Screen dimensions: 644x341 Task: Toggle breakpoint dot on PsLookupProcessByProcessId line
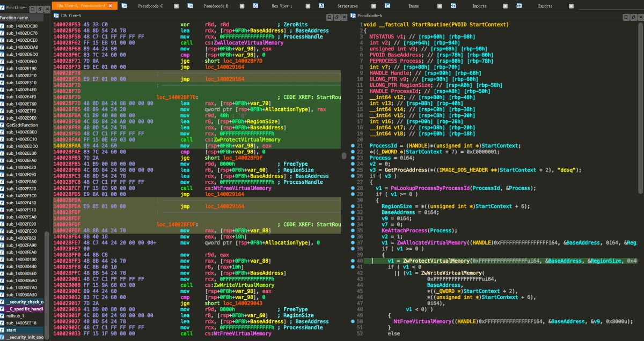click(x=352, y=188)
